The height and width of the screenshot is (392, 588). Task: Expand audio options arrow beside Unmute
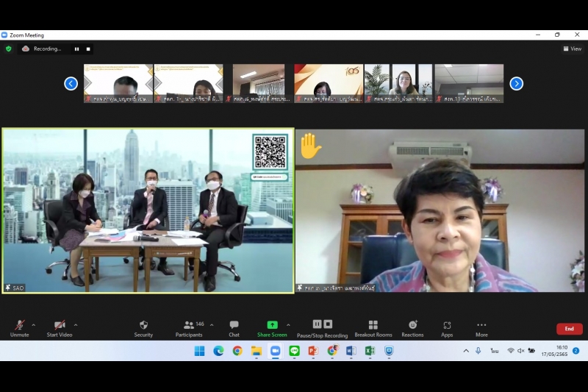tap(34, 324)
